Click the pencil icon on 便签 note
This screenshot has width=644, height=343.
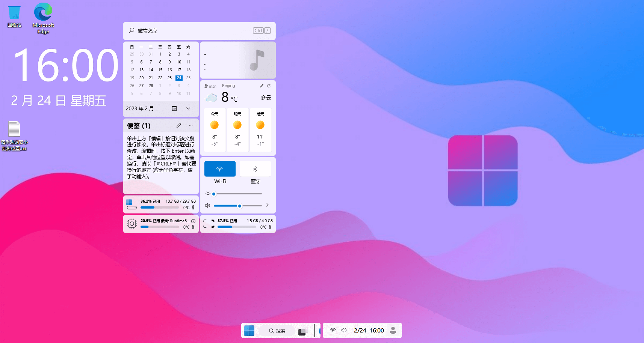[179, 125]
